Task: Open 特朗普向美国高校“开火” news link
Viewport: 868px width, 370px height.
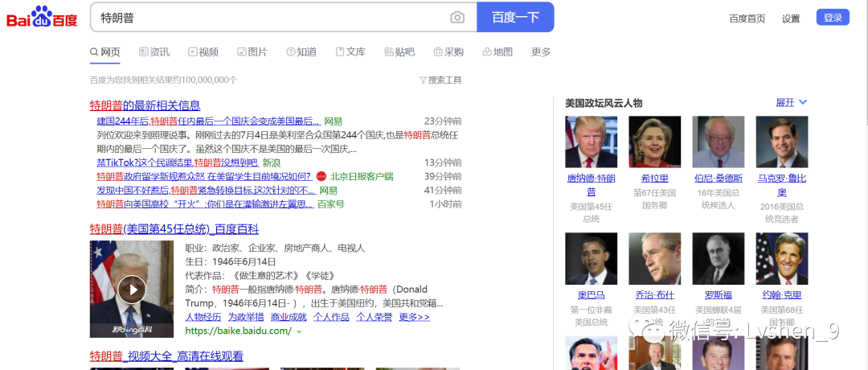Action: click(x=206, y=204)
